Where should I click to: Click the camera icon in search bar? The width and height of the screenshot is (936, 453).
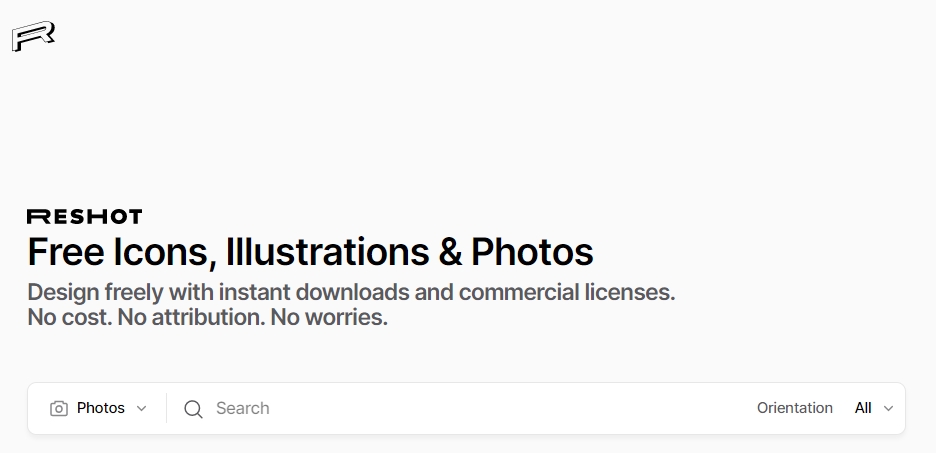click(x=59, y=408)
